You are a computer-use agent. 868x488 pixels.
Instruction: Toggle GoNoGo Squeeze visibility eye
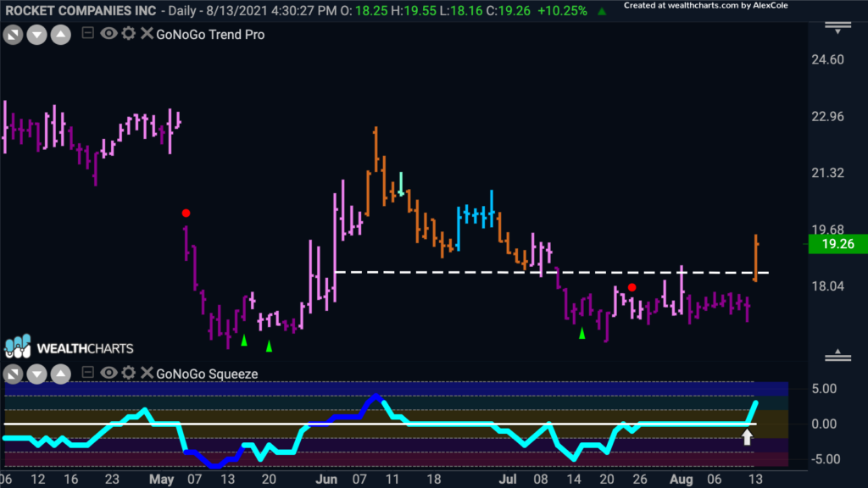[x=108, y=373]
